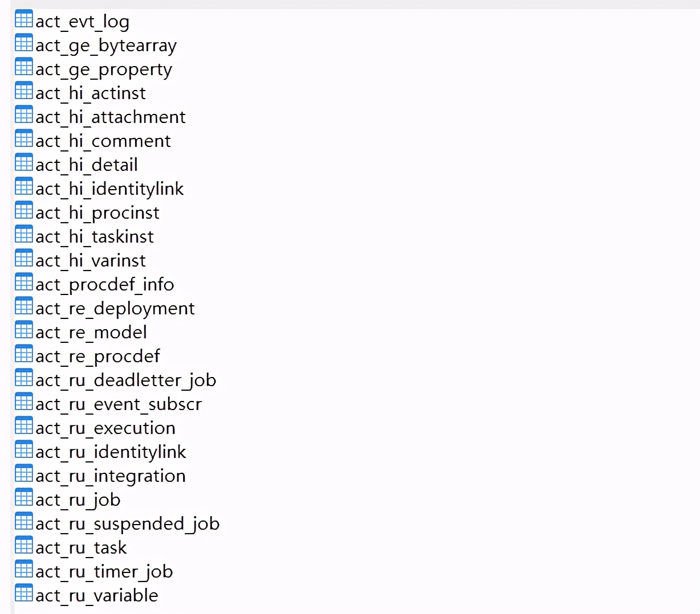Click the table icon next to act_re_deployment
Viewport: 700px width, 614px height.
click(x=24, y=306)
